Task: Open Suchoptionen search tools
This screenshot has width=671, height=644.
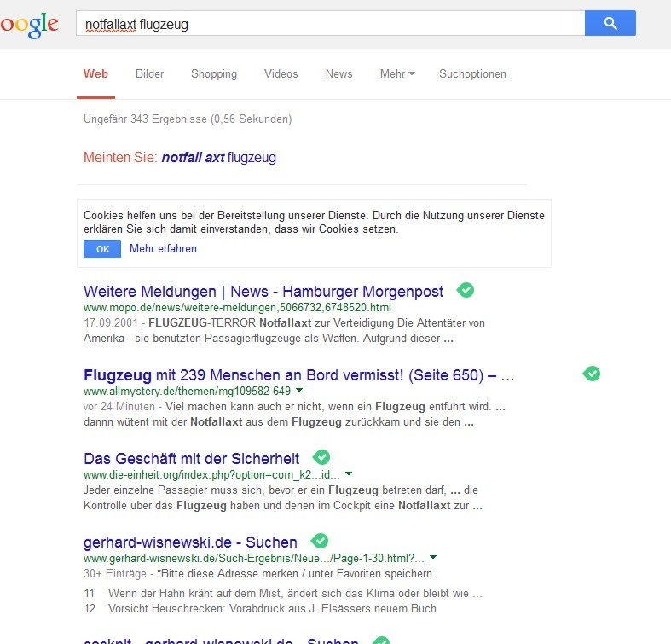Action: point(472,73)
